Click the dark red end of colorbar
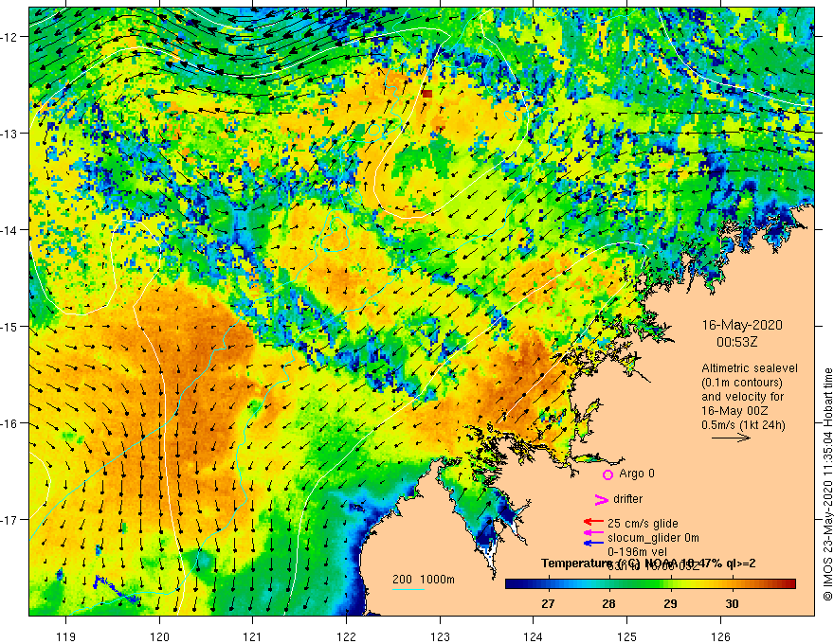834x644 pixels. point(789,584)
